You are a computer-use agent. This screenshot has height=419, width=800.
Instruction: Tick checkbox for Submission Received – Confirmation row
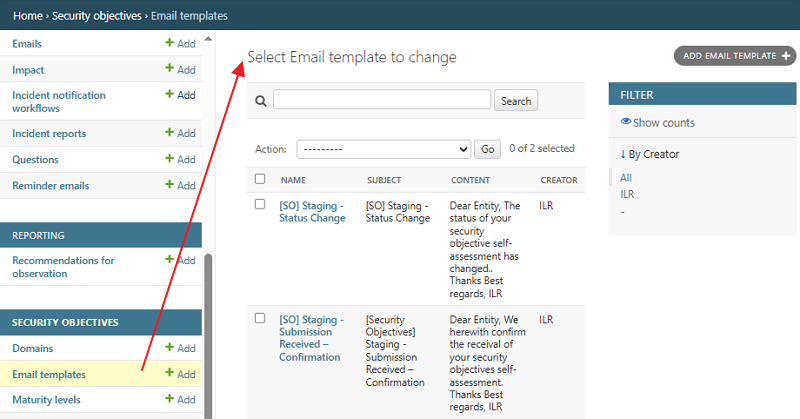coord(260,318)
